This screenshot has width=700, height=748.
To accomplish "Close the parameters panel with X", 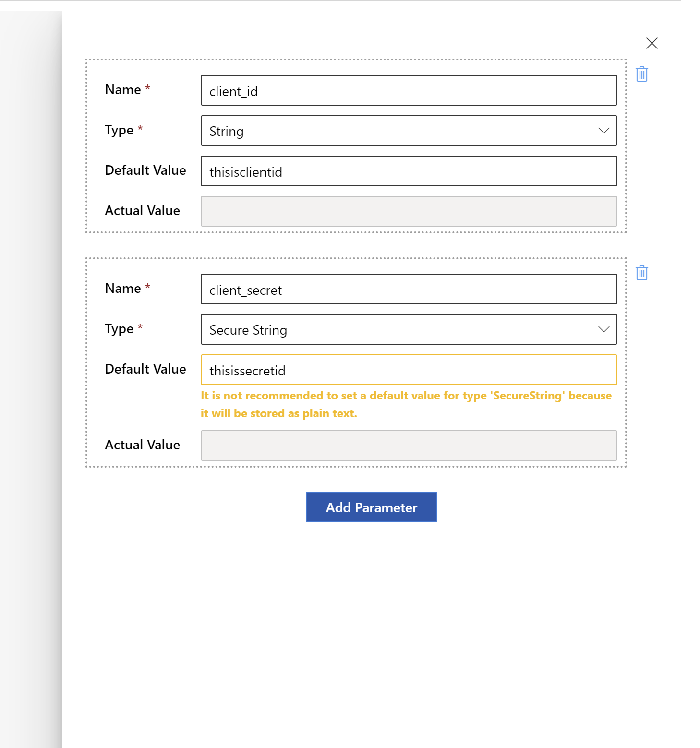I will point(652,43).
